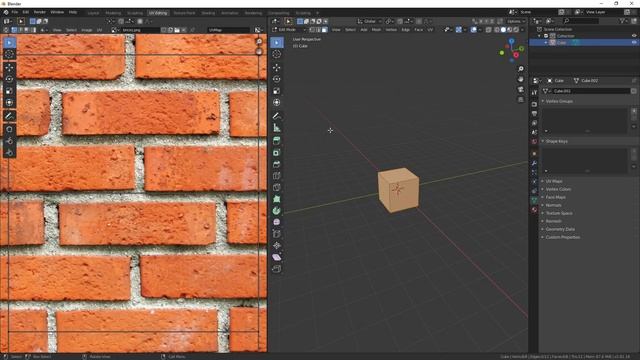This screenshot has width=640, height=360.
Task: Enable face select mode in 3D viewport header
Action: (324, 30)
